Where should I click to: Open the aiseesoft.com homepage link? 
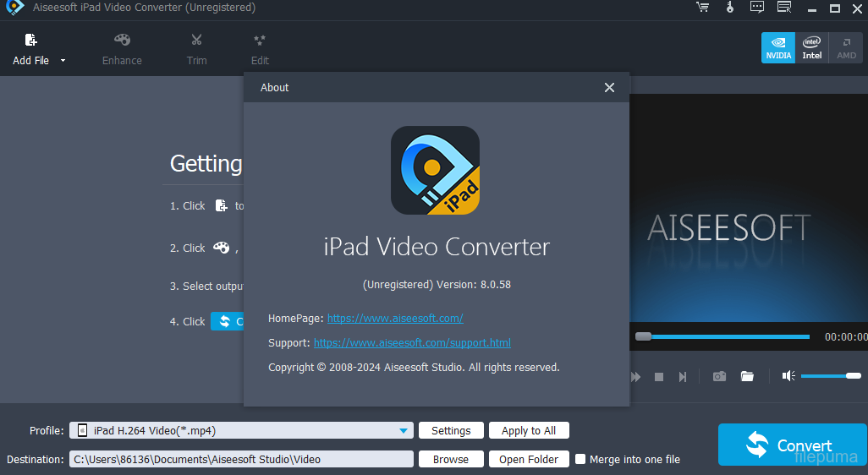(395, 318)
